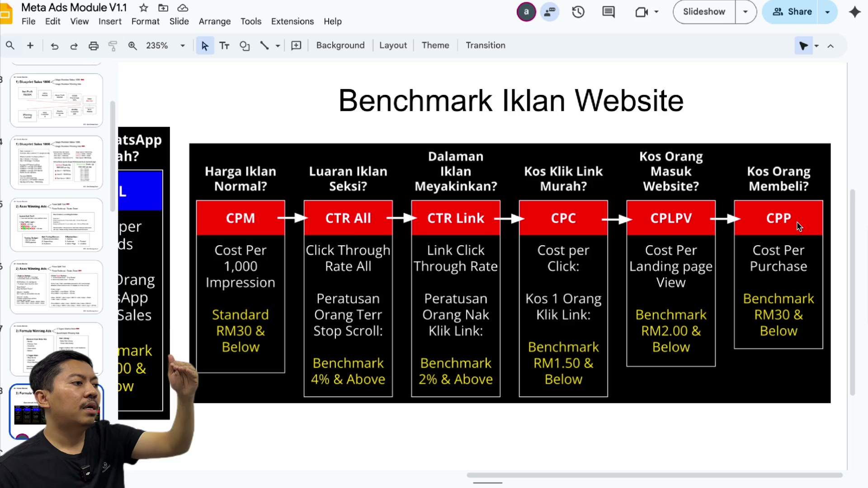The height and width of the screenshot is (488, 868).
Task: Open the Extensions menu
Action: [292, 21]
